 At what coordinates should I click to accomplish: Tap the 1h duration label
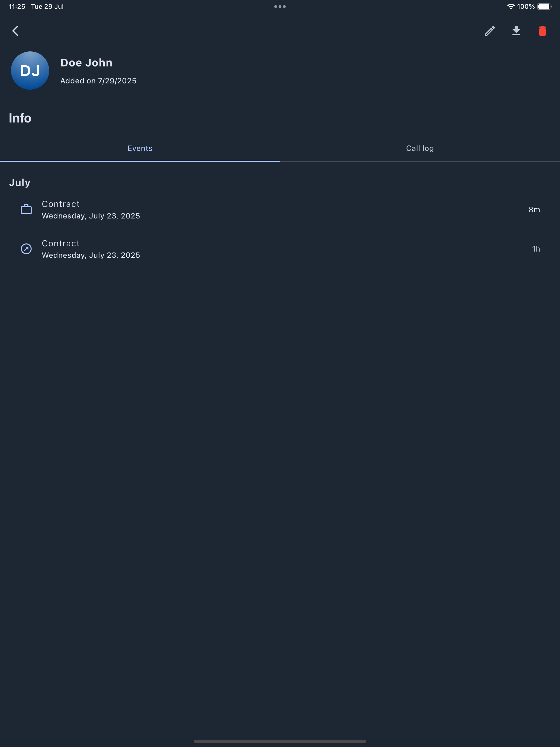pos(536,249)
